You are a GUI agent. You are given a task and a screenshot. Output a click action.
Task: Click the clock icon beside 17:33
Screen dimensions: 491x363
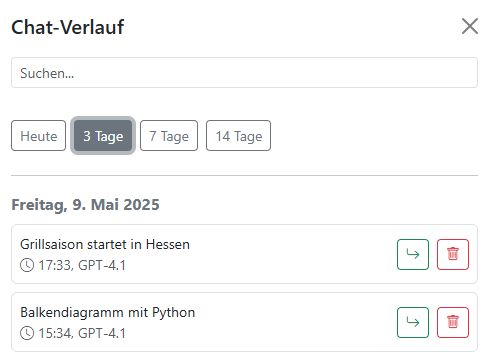click(27, 266)
